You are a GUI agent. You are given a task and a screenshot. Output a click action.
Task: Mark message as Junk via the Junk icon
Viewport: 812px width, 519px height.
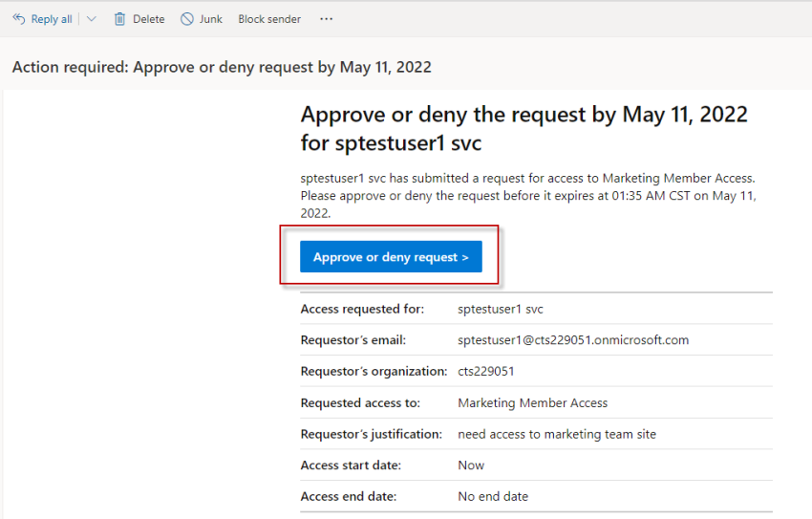(187, 19)
